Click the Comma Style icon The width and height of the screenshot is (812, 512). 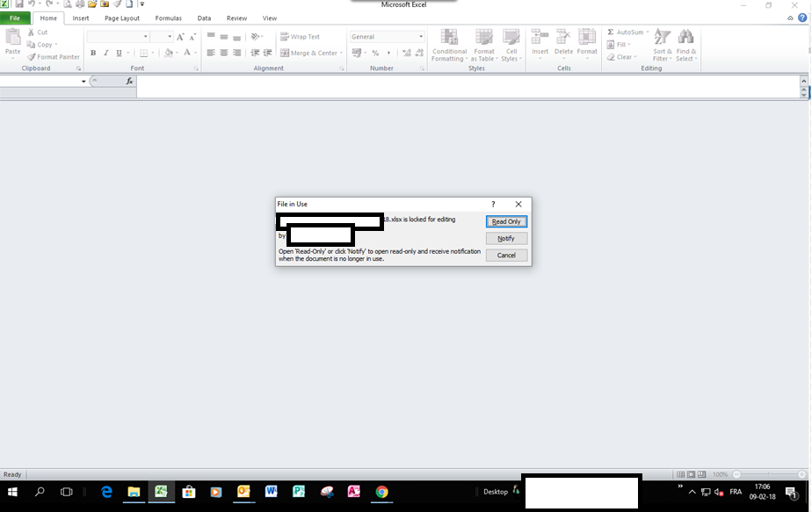(x=388, y=53)
